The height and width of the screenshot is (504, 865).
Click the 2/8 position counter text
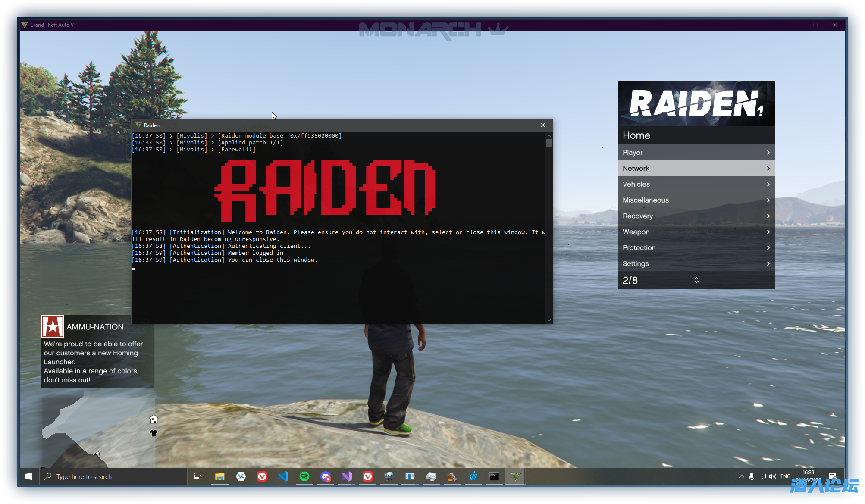(x=630, y=280)
